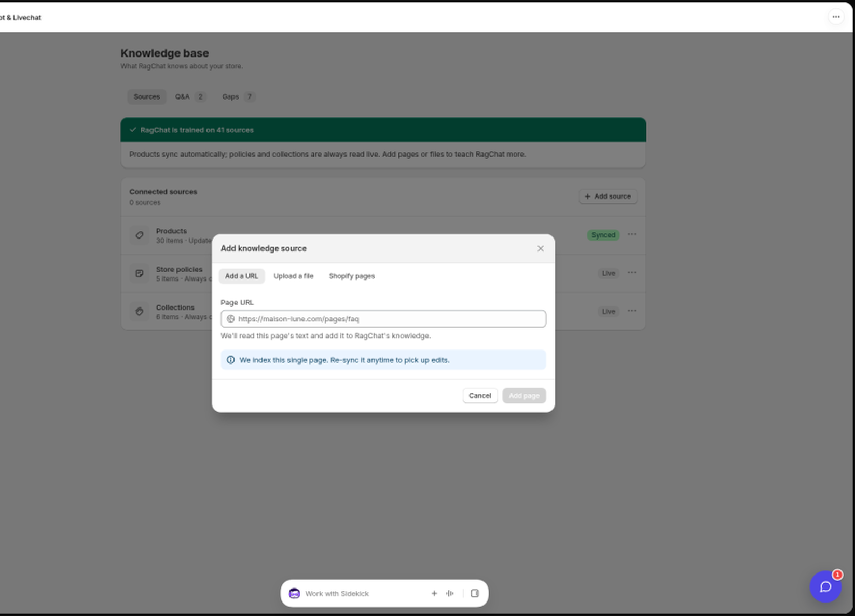Toggle Sidekick side panel icon

pyautogui.click(x=475, y=593)
